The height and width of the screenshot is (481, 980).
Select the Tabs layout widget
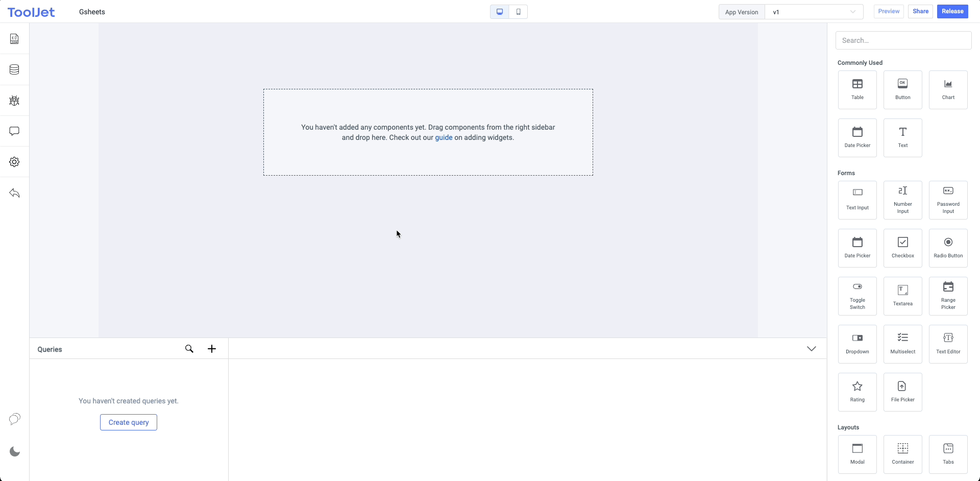948,454
